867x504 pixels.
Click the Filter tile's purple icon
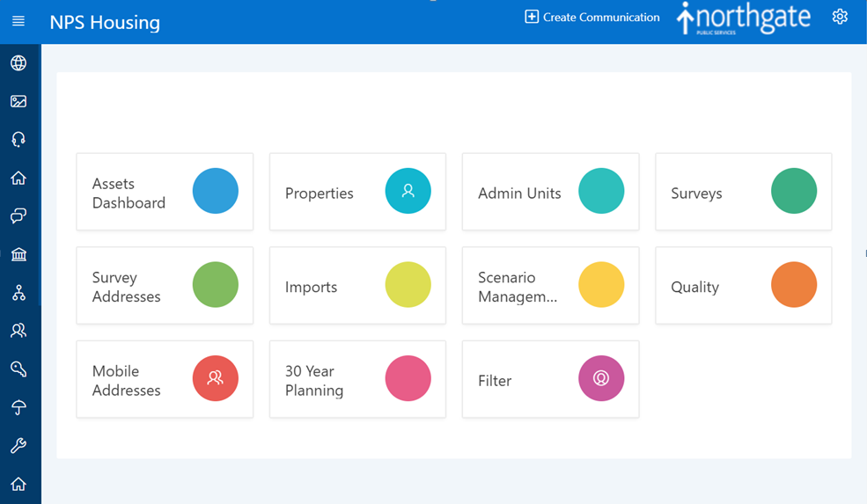(x=601, y=378)
